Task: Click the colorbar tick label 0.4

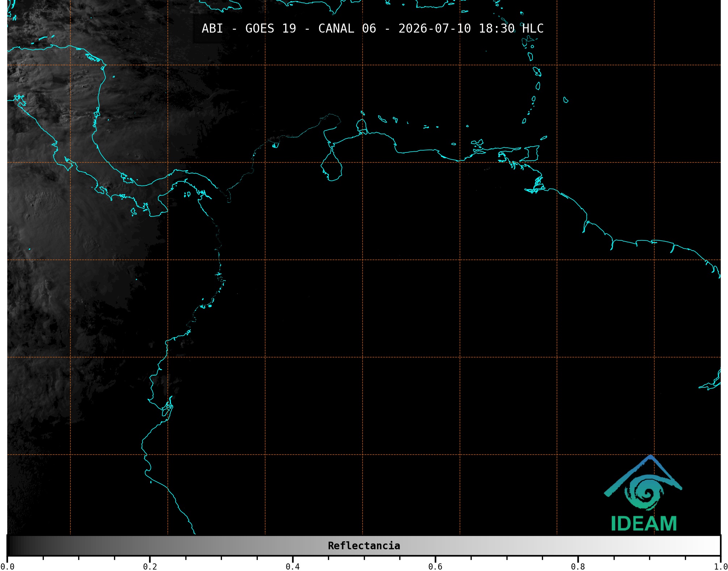Action: (293, 567)
